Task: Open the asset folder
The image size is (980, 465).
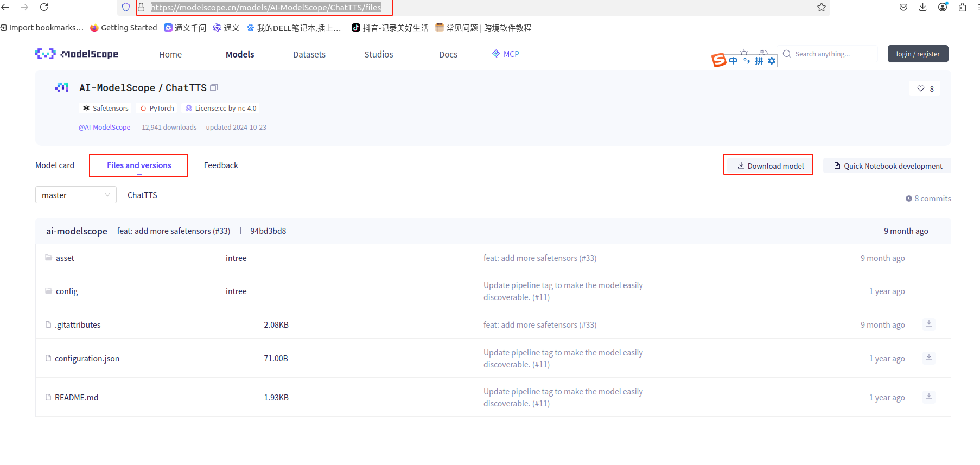Action: [65, 258]
